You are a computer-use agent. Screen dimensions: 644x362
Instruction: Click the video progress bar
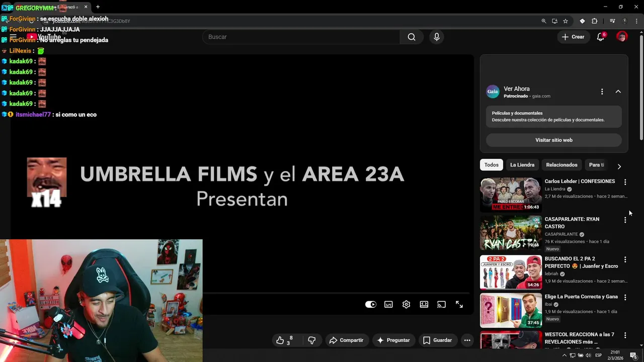coord(336,293)
